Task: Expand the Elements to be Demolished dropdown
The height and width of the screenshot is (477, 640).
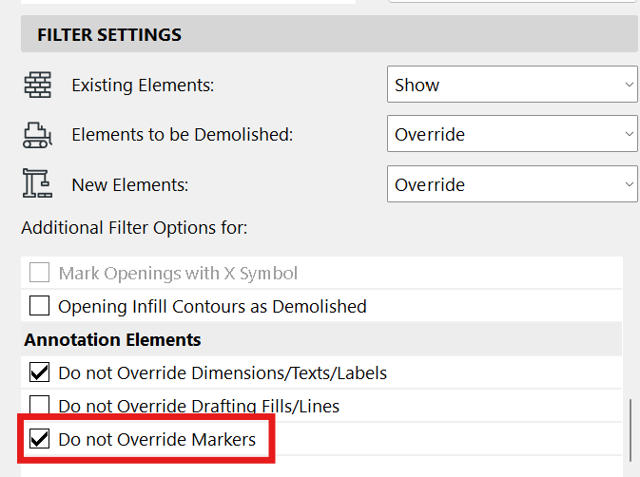Action: (x=512, y=134)
